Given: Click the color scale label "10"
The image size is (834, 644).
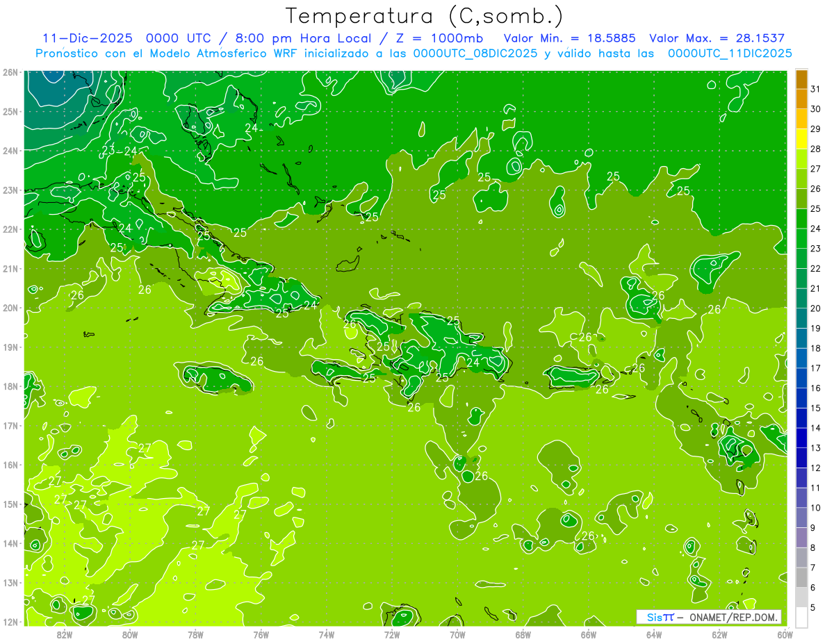Looking at the screenshot, I should coord(815,509).
